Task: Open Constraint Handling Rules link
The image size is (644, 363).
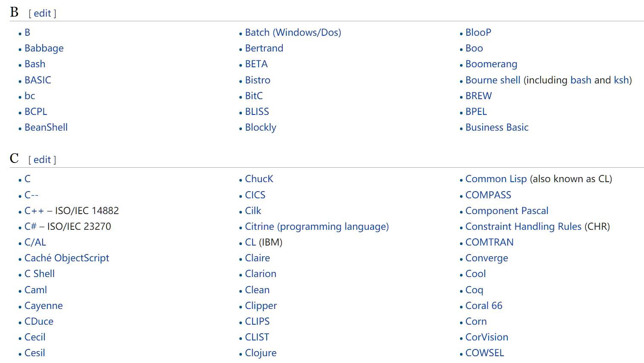Action: click(523, 226)
